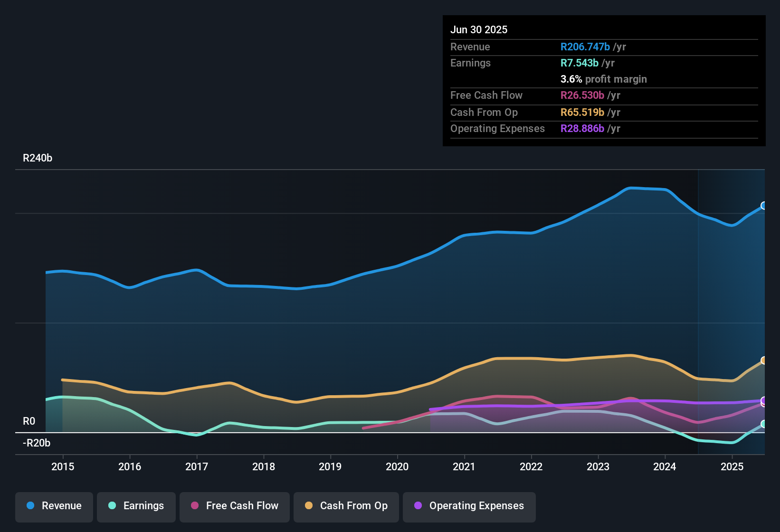The width and height of the screenshot is (780, 532).
Task: Toggle the Earnings series visibility
Action: pyautogui.click(x=136, y=506)
